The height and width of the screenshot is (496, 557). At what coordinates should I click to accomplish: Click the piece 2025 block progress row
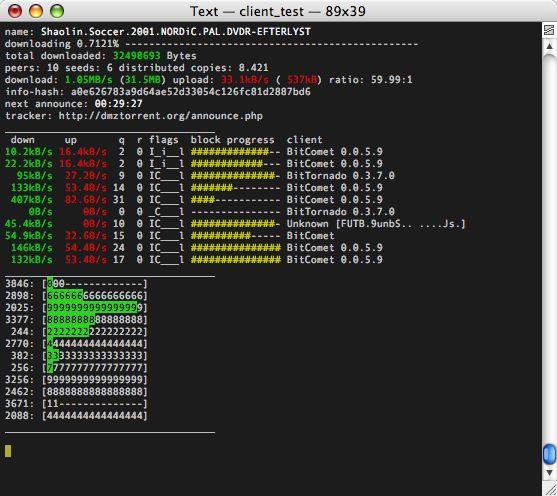pos(76,307)
